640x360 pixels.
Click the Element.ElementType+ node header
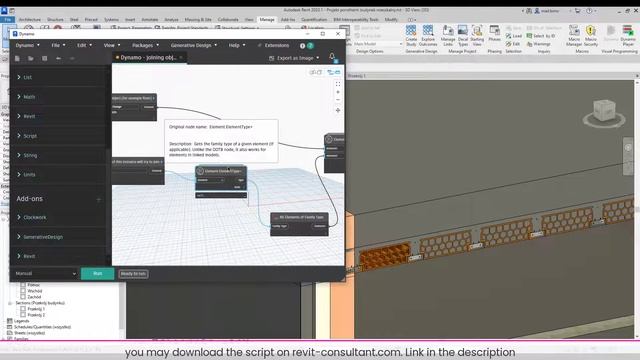(x=221, y=171)
